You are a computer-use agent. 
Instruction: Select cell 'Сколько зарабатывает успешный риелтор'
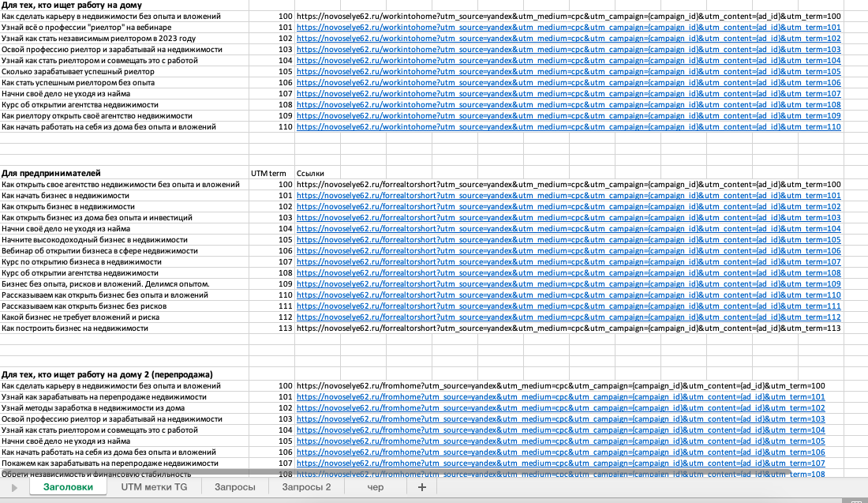[125, 71]
